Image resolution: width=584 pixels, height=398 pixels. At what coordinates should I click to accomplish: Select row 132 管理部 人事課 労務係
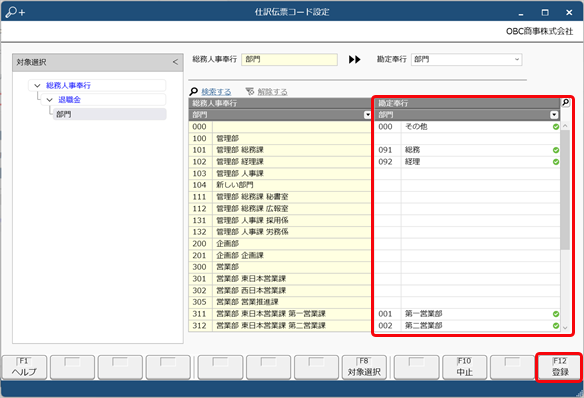coord(280,232)
